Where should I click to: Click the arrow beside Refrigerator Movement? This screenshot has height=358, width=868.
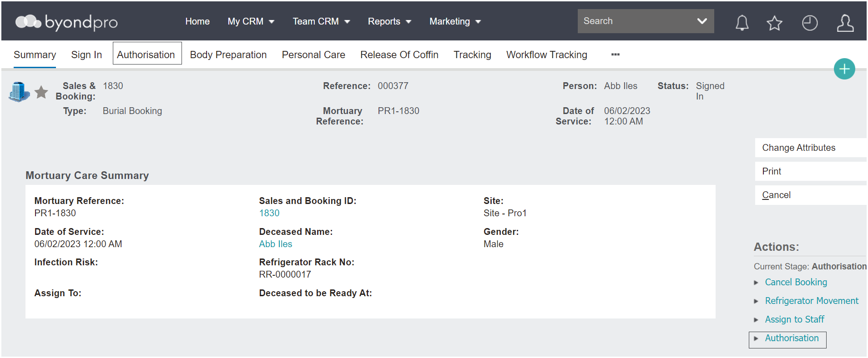(756, 301)
